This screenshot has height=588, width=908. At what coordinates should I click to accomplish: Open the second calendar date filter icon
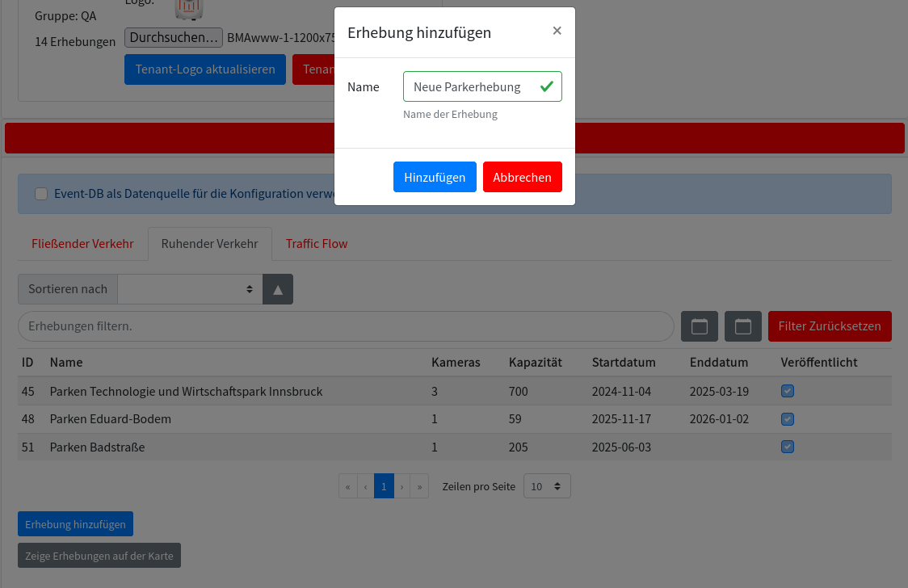(743, 326)
